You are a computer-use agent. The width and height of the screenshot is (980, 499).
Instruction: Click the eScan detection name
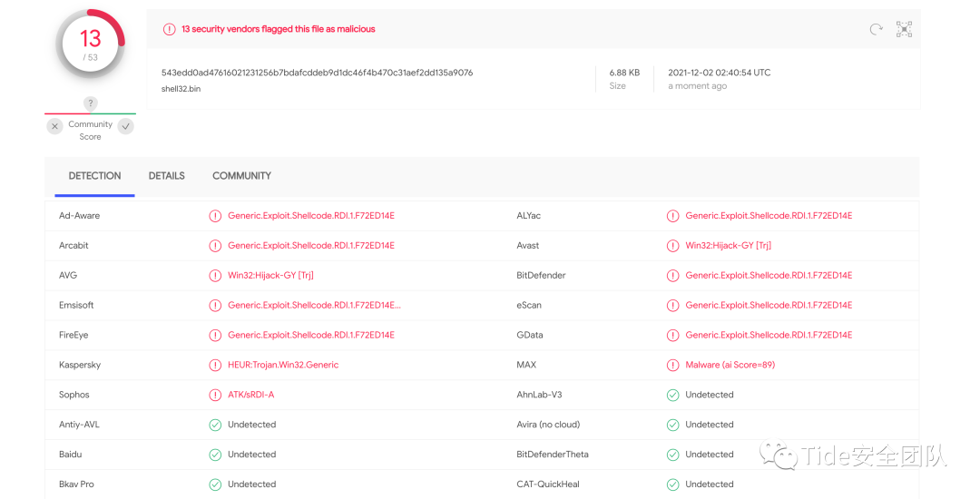(x=769, y=306)
